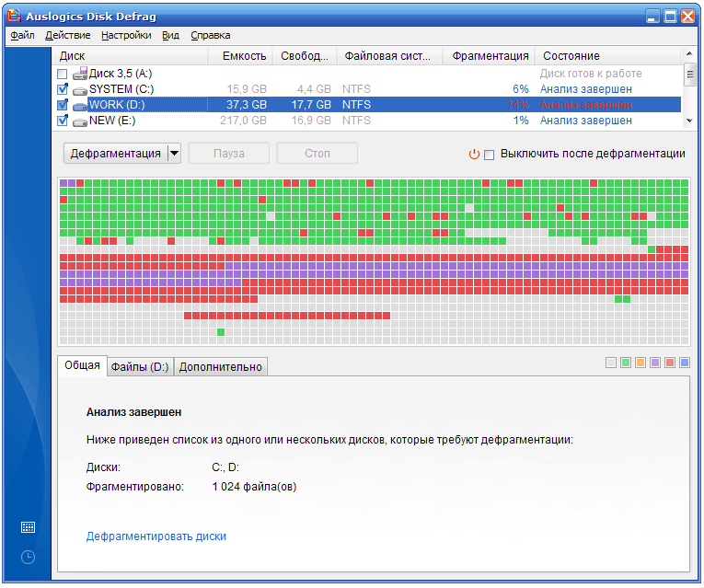704x588 pixels.
Task: Click the 6% fragmentation value for SYSTEM (C:)
Action: click(x=521, y=89)
